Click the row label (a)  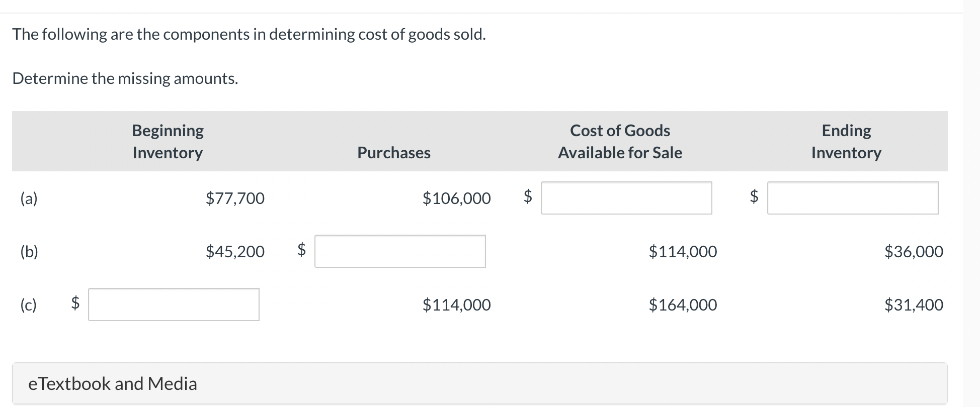[x=28, y=198]
